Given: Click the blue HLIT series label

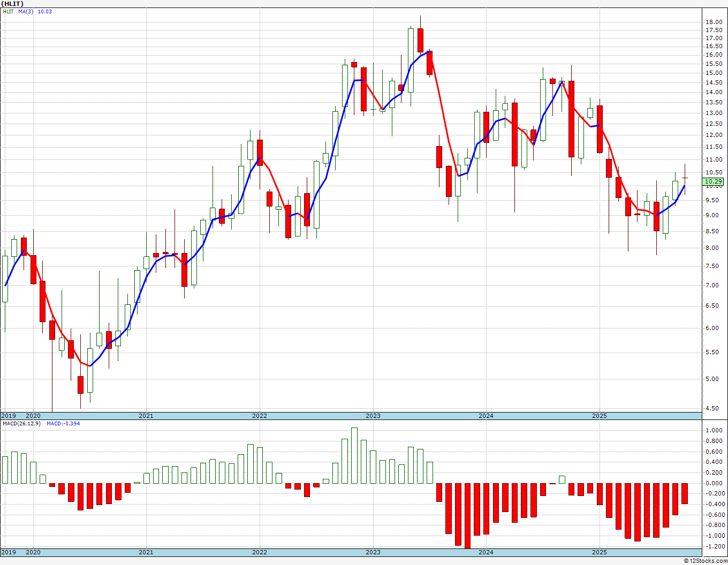Looking at the screenshot, I should pyautogui.click(x=9, y=12).
